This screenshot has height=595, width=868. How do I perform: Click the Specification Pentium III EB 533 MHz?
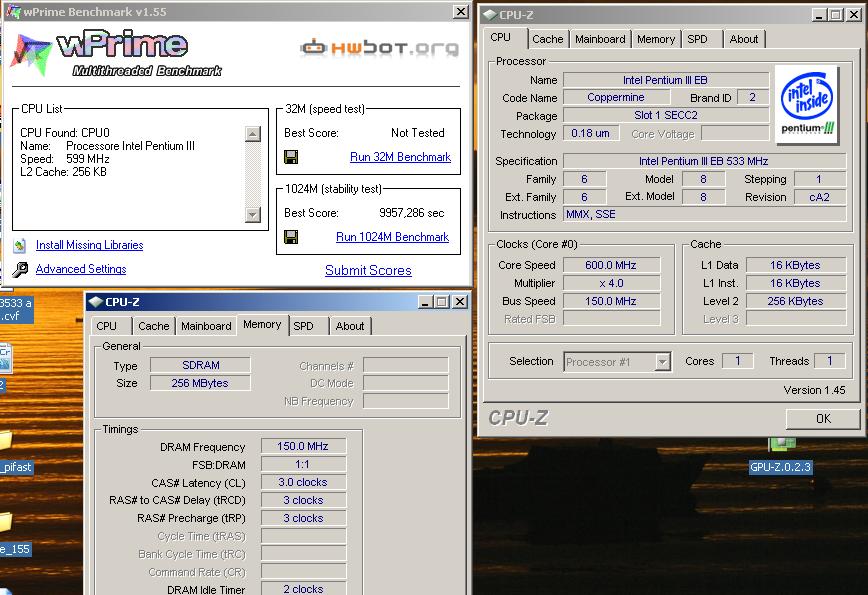(704, 162)
